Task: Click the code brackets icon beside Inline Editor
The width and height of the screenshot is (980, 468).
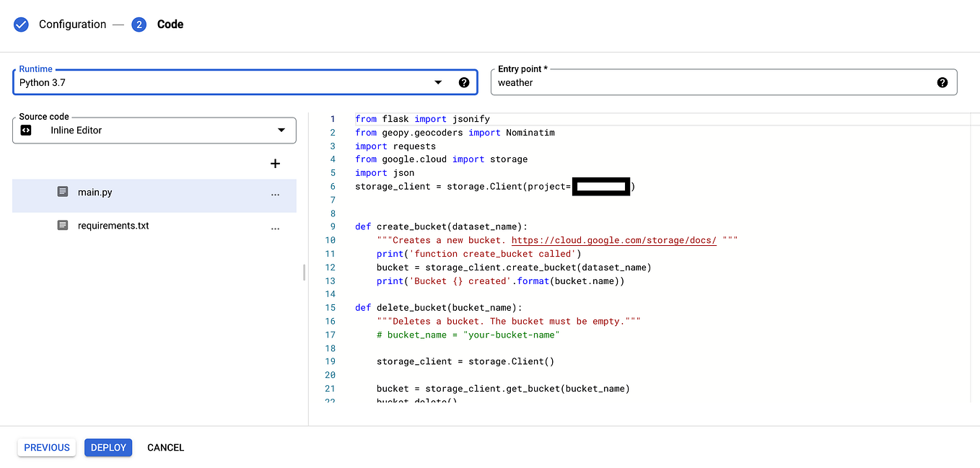Action: 27,130
